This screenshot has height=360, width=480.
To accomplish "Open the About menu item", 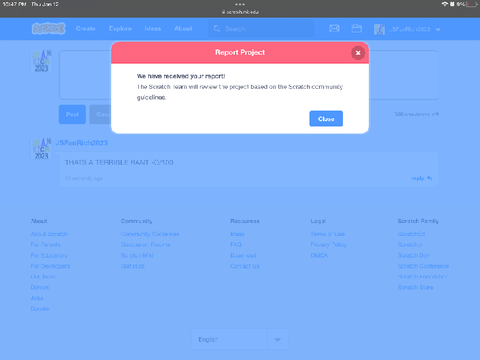I will (183, 29).
